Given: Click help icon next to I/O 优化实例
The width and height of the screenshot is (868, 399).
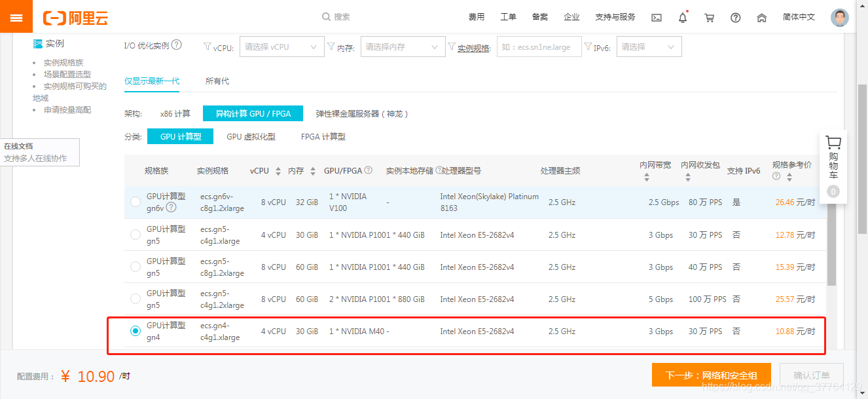Looking at the screenshot, I should click(177, 45).
